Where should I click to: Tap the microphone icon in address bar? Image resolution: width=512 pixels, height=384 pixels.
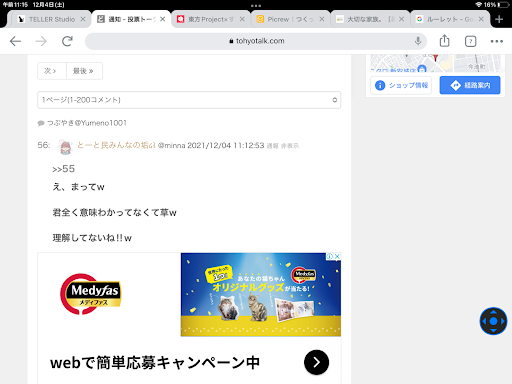click(418, 41)
